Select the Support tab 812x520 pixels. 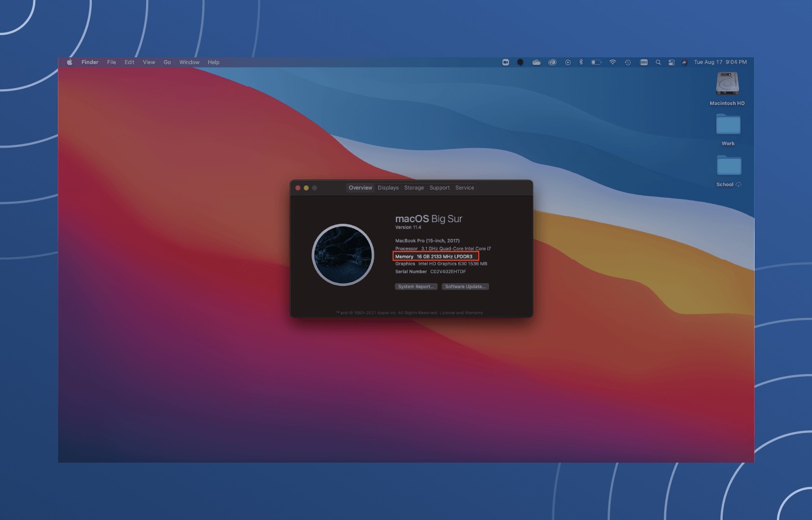click(x=439, y=188)
